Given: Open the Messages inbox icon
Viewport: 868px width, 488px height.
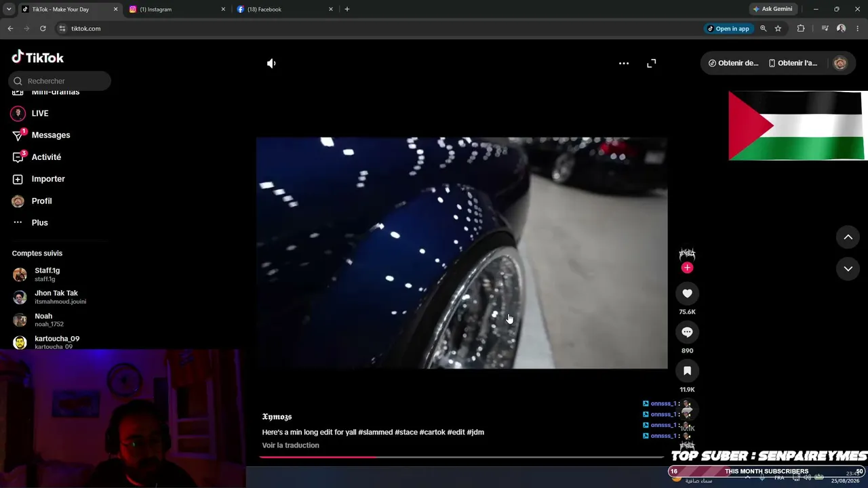Looking at the screenshot, I should (x=18, y=135).
